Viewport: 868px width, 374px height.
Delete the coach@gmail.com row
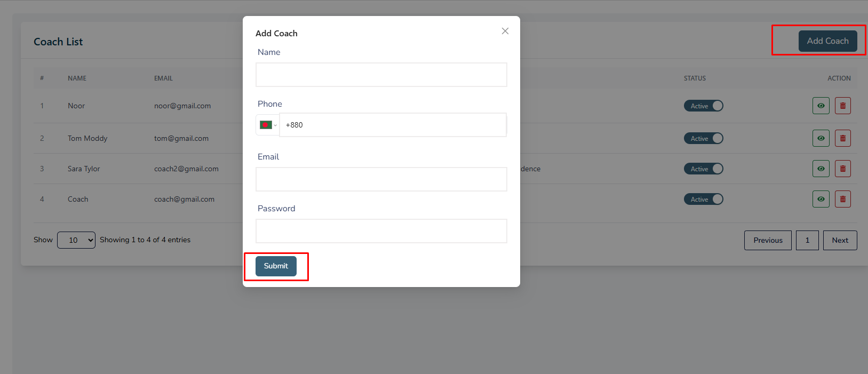click(x=843, y=199)
